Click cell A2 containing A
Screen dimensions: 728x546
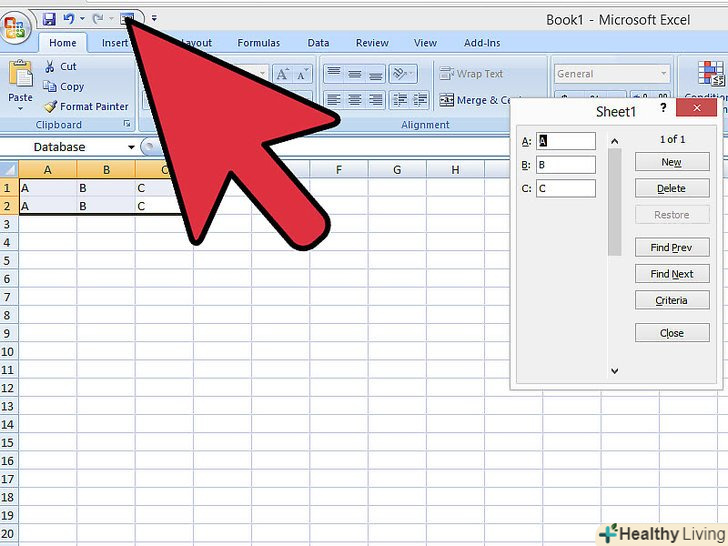(48, 206)
